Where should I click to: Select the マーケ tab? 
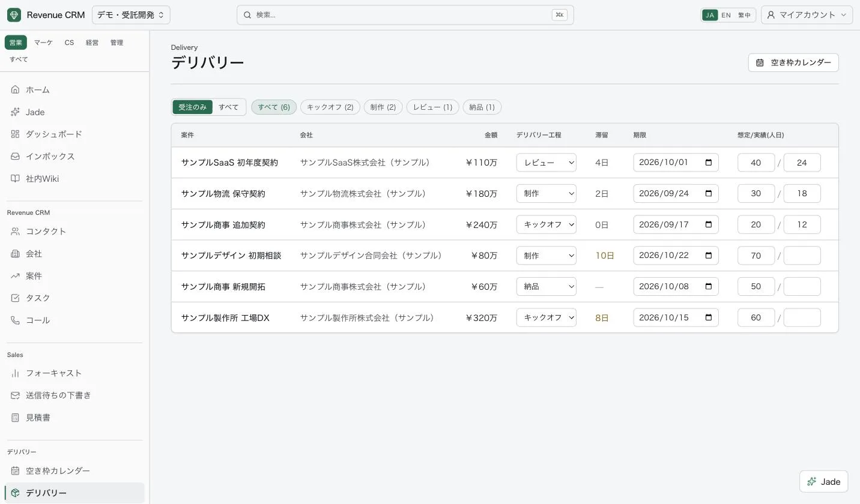pyautogui.click(x=43, y=43)
